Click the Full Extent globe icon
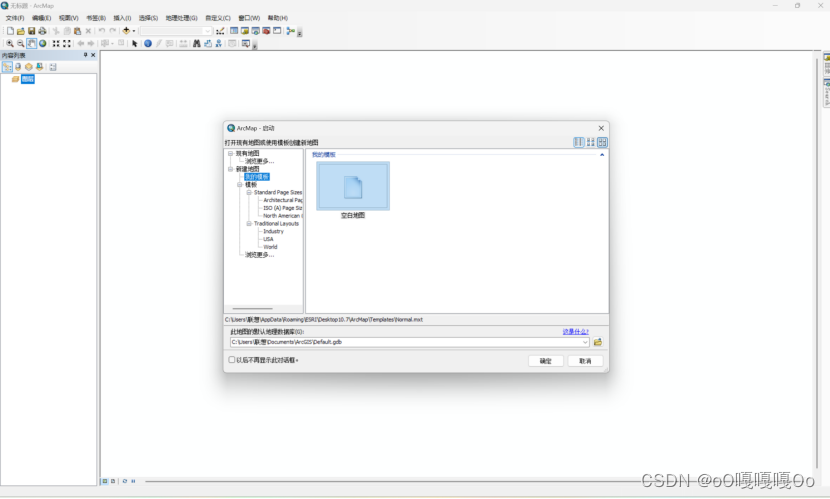The image size is (830, 499). [42, 43]
